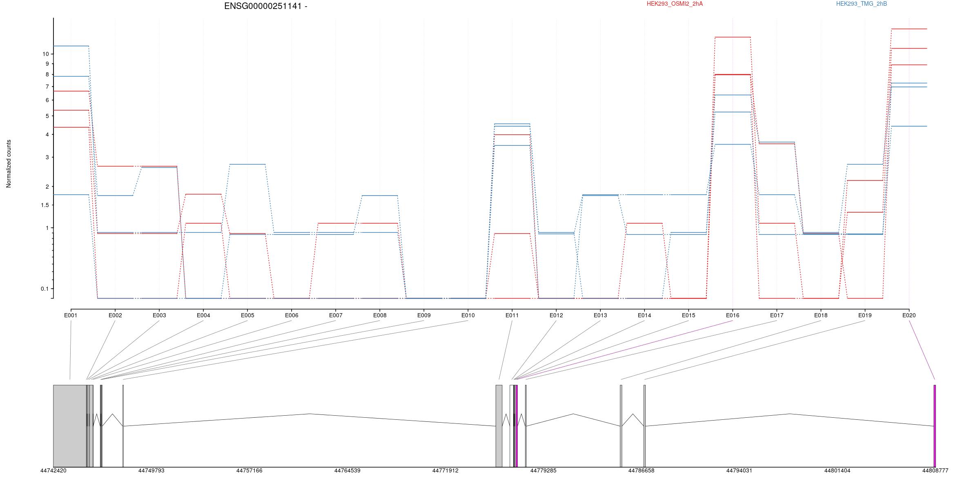The width and height of the screenshot is (980, 490).
Task: Click exon label E012
Action: click(556, 315)
